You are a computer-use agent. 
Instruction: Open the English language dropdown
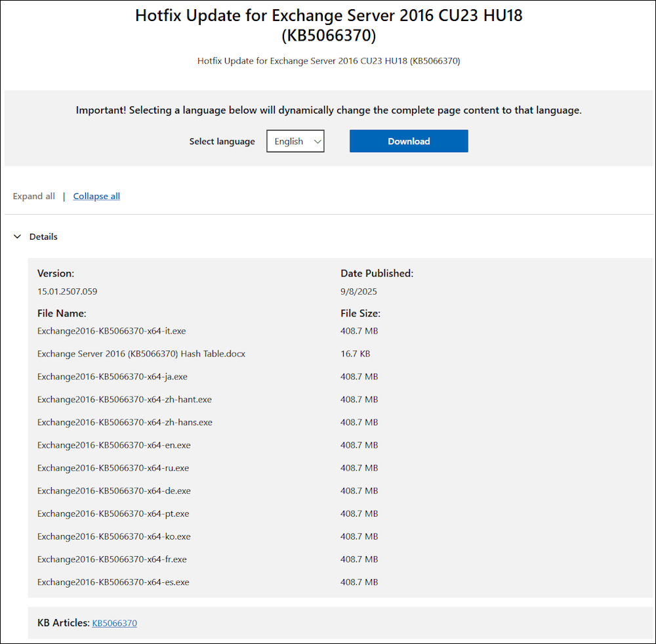(x=295, y=141)
